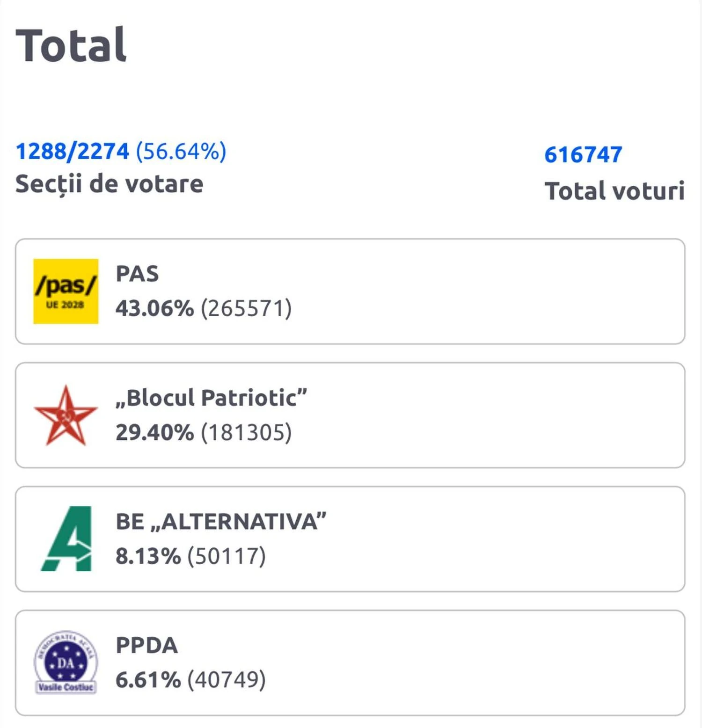Screen dimensions: 702x728
Task: Click the 29.40% Blocul Patriotic percentage
Action: (154, 432)
